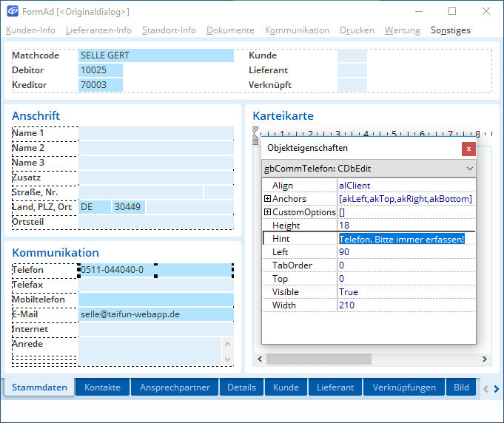Expand the Anchors property

267,199
